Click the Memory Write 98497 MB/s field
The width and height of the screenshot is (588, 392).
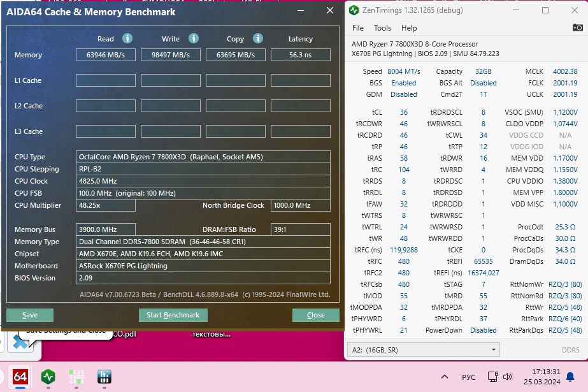(x=171, y=55)
